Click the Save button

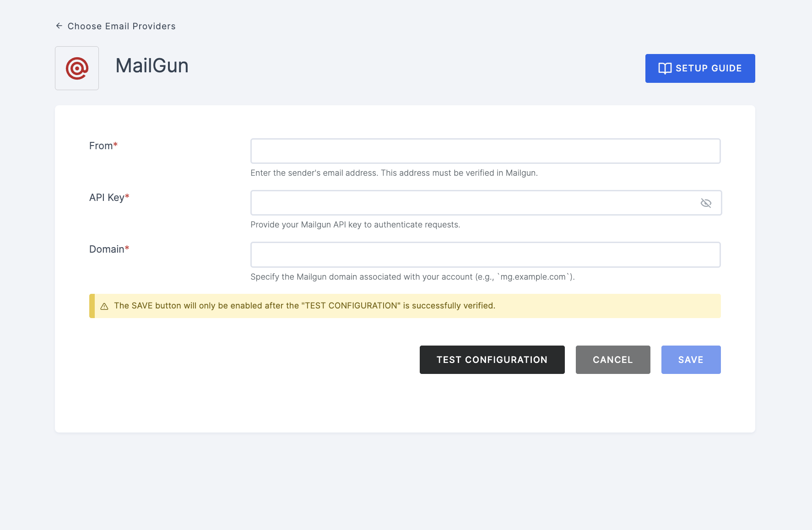[x=691, y=360]
